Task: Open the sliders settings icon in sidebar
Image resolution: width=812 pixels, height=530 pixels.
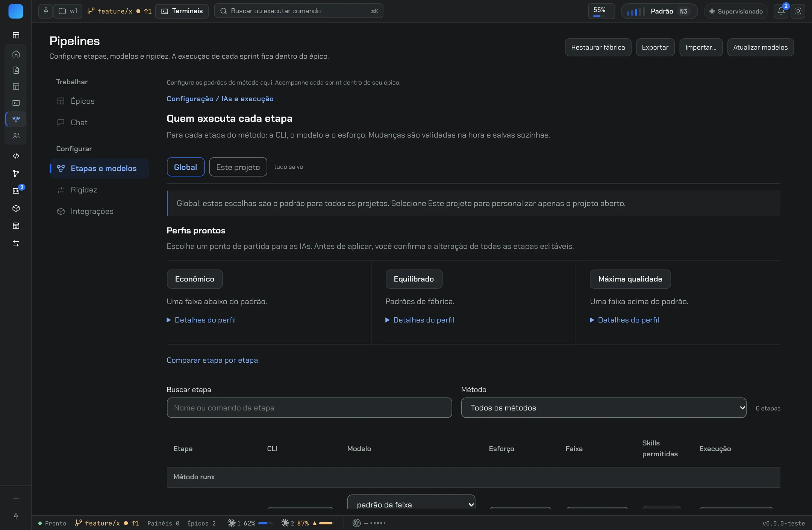Action: [x=16, y=243]
